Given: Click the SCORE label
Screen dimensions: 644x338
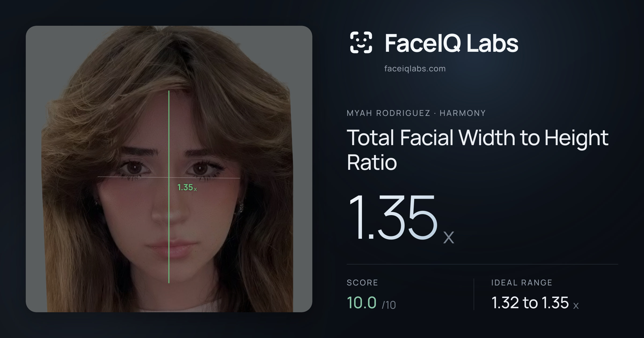Looking at the screenshot, I should (362, 283).
